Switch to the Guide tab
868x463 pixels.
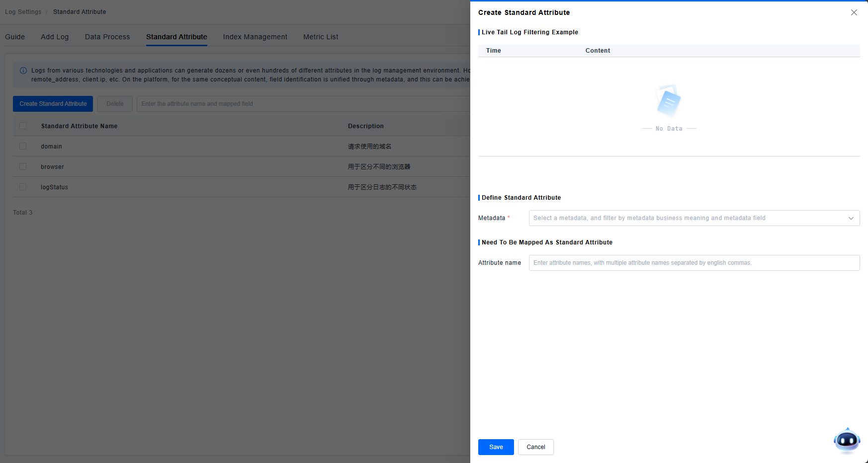pyautogui.click(x=15, y=37)
